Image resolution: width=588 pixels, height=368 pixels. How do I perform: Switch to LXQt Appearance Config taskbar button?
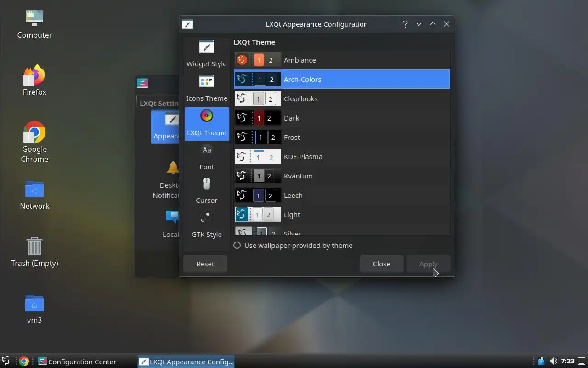tap(186, 361)
